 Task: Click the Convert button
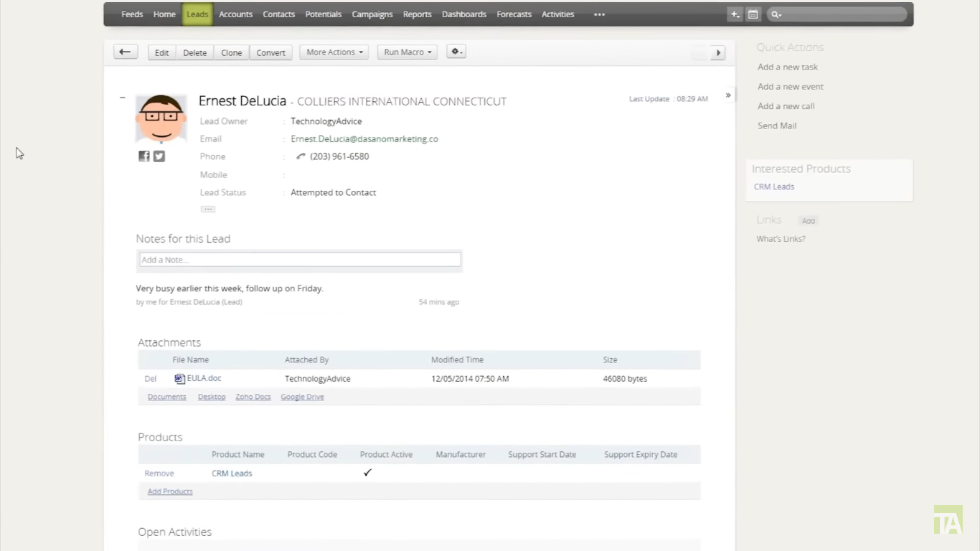(x=271, y=52)
